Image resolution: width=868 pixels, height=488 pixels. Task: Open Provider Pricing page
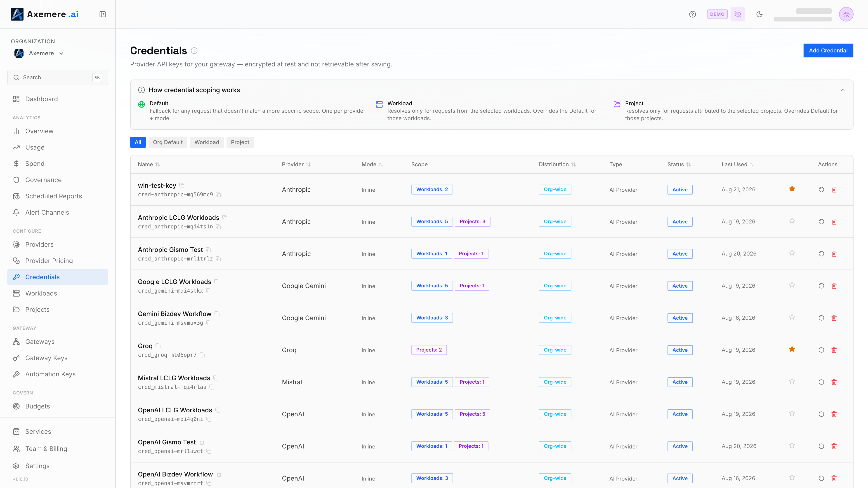(x=58, y=261)
